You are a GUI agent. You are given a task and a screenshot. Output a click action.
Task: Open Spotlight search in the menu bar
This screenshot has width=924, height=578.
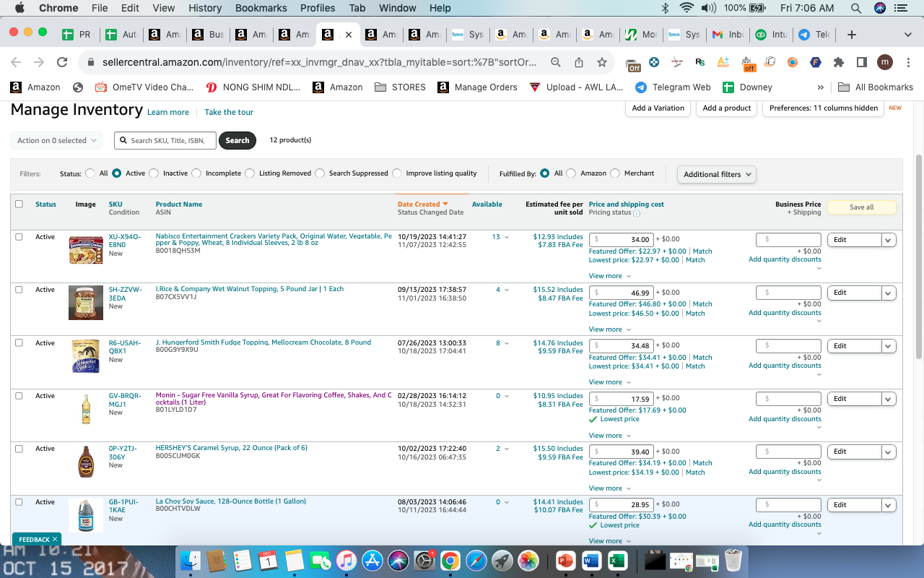point(856,8)
